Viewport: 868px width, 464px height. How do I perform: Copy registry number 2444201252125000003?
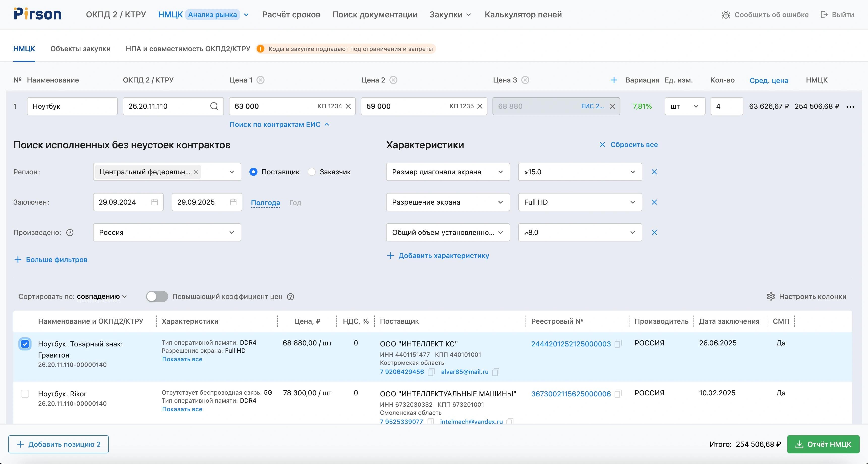(x=618, y=344)
